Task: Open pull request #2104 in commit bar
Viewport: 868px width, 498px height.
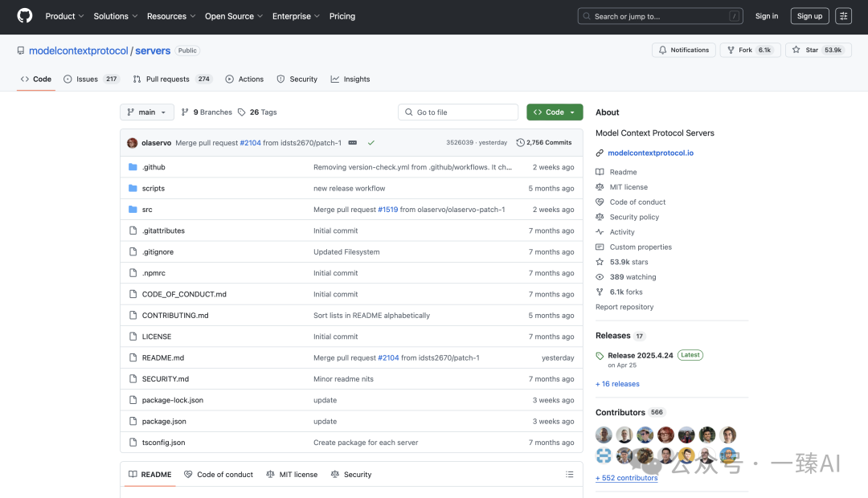Action: pos(250,143)
